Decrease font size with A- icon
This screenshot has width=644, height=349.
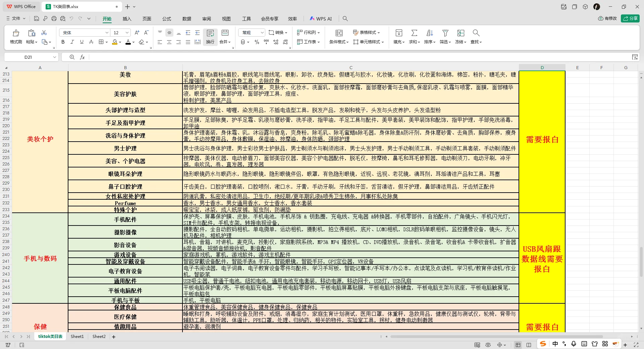[146, 33]
